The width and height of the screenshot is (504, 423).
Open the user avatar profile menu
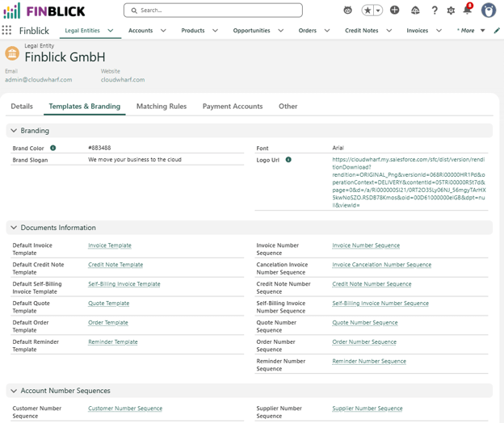[488, 10]
